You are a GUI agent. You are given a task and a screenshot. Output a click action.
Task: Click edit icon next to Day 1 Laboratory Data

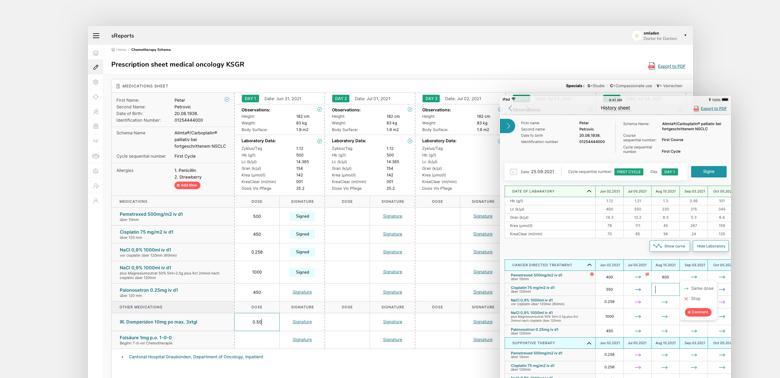pos(319,141)
